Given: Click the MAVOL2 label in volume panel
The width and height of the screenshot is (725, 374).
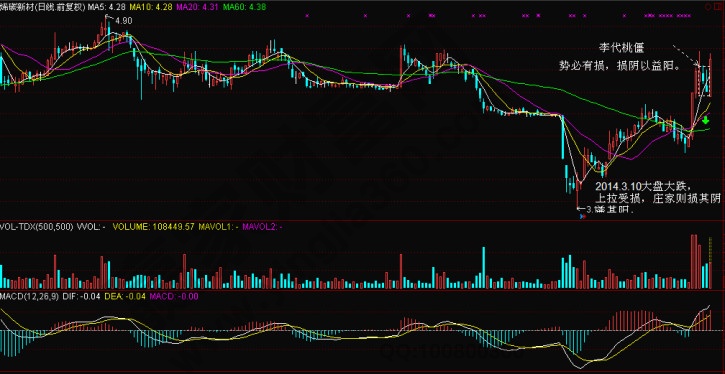Looking at the screenshot, I should [263, 227].
